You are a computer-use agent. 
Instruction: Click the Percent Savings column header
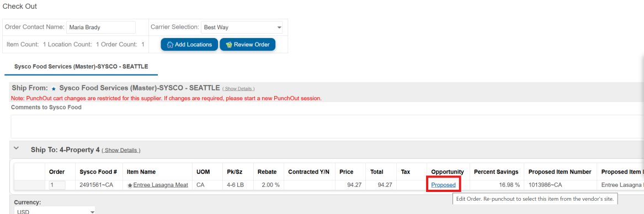[x=496, y=172]
